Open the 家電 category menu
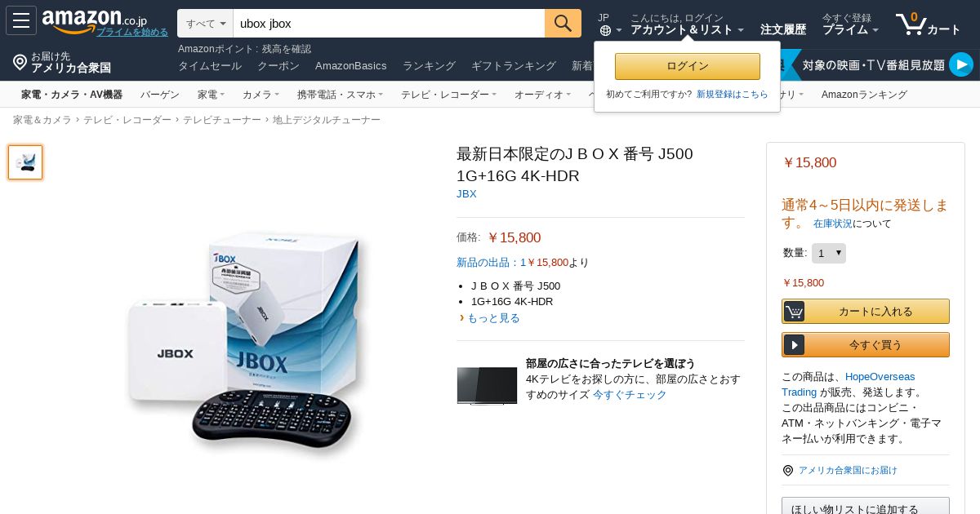The height and width of the screenshot is (514, 980). (211, 95)
